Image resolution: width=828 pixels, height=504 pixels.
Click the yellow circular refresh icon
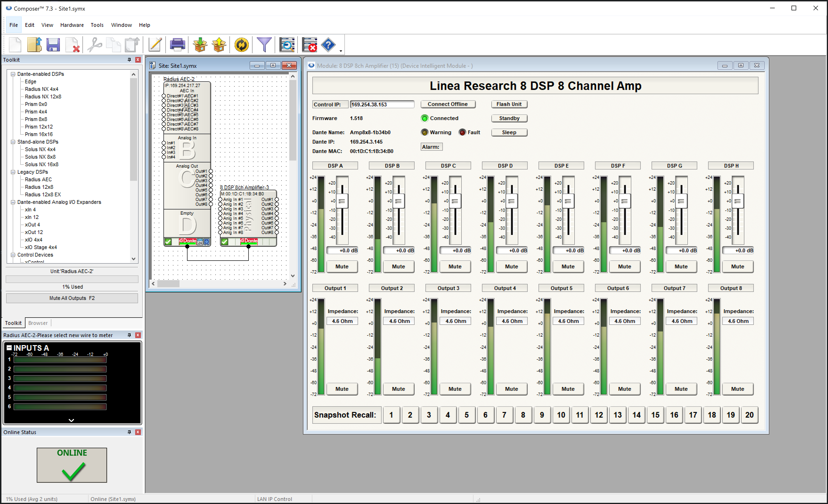(241, 45)
